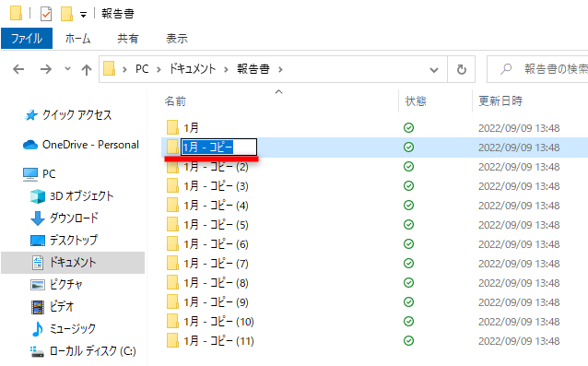Click sync status icon of 1月 - コピー (5)
The width and height of the screenshot is (588, 366).
point(409,225)
